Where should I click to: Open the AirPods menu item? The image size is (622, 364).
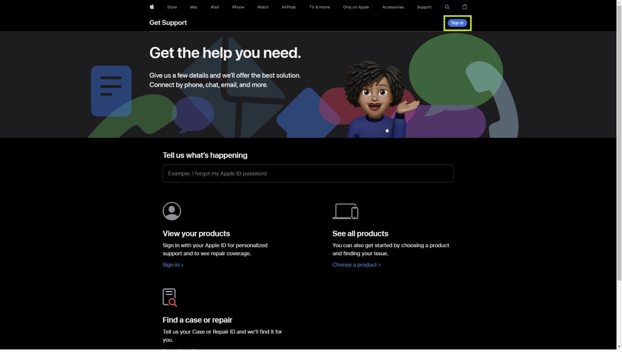coord(289,7)
